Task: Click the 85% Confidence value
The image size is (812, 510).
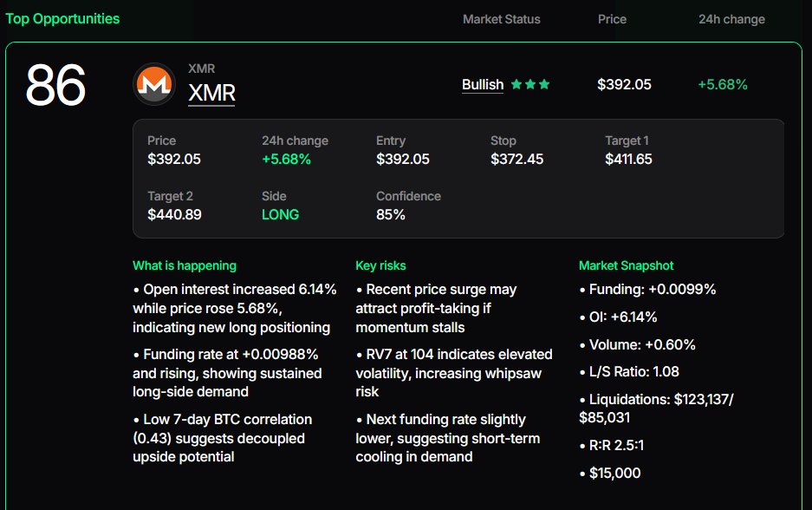Action: point(391,214)
